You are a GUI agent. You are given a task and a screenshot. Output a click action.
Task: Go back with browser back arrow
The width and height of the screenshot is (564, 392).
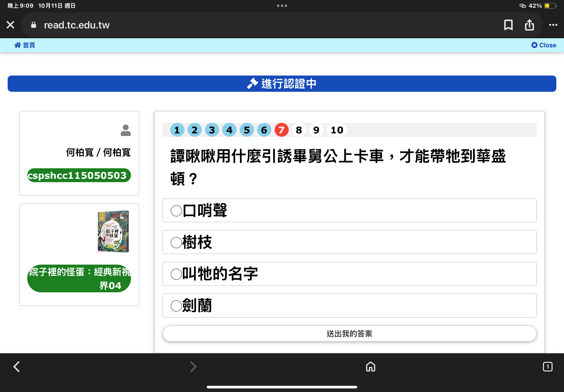point(16,367)
